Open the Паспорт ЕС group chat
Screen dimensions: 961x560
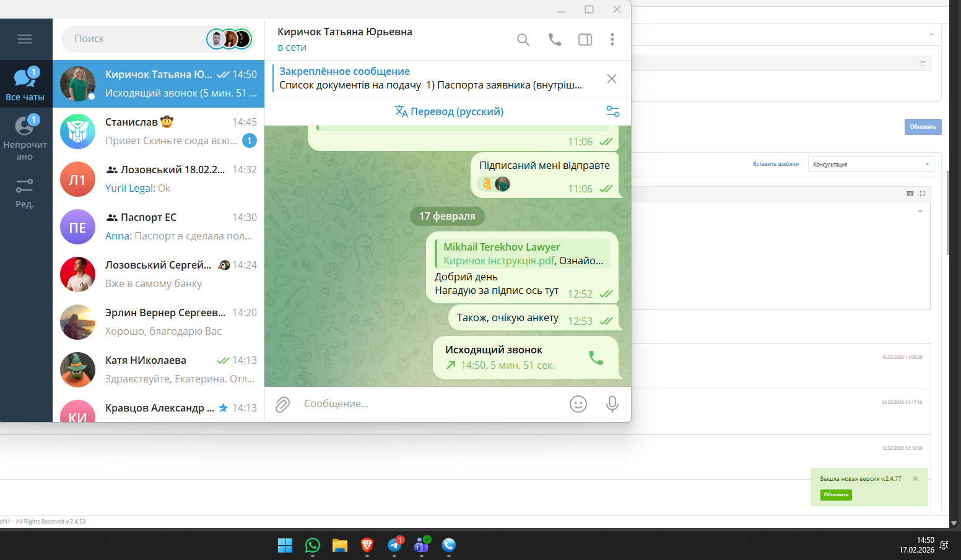tap(159, 226)
